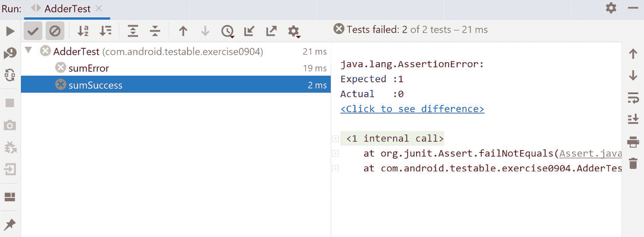The image size is (644, 237).
Task: Expand fold beside failNotEquals stack line
Action: tap(335, 154)
